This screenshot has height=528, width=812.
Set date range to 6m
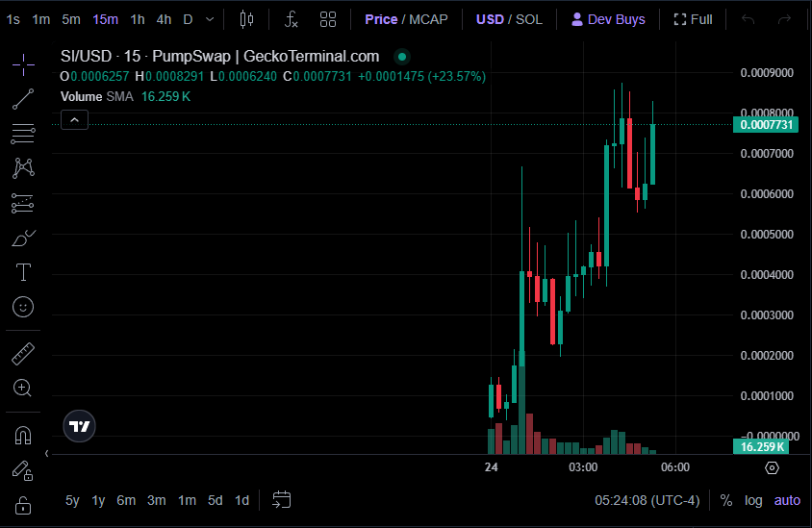pyautogui.click(x=126, y=500)
